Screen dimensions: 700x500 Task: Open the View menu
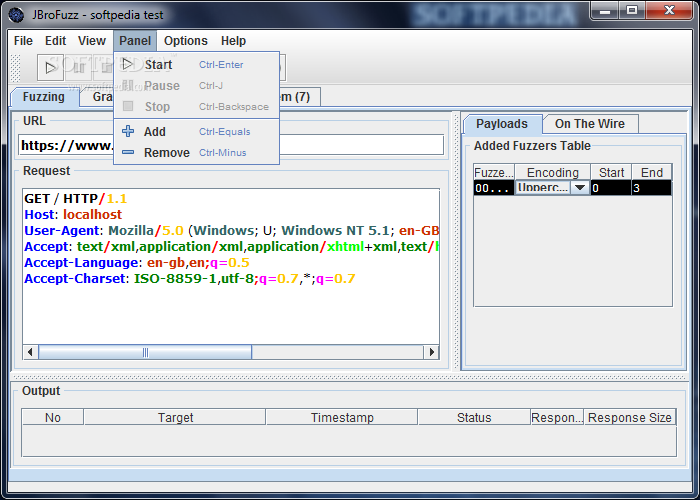[x=92, y=41]
